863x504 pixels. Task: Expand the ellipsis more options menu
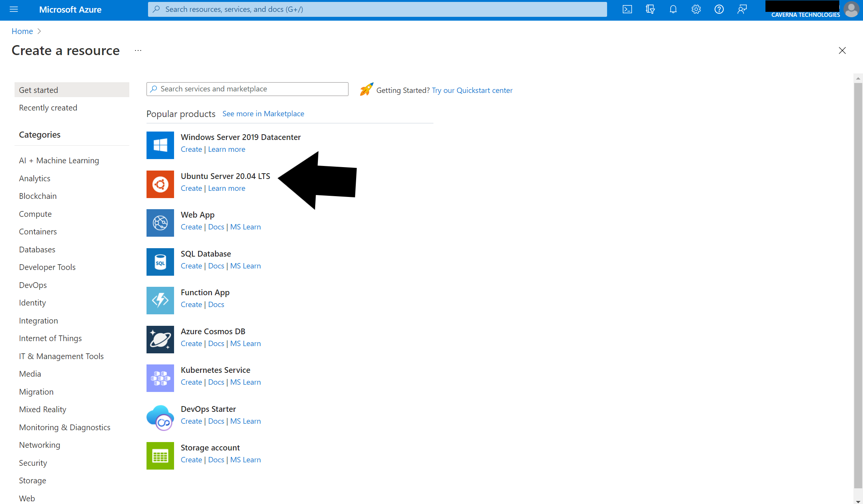coord(138,50)
